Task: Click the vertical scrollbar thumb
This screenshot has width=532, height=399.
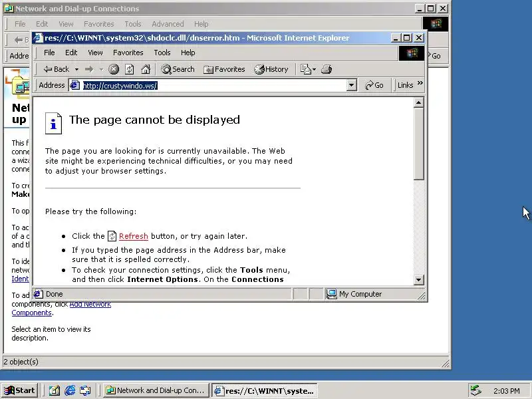Action: 419,144
